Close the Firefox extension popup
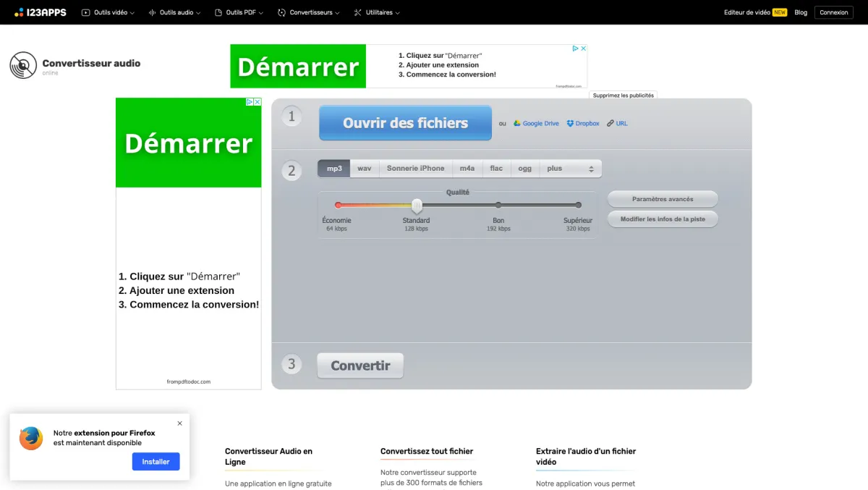 [180, 423]
